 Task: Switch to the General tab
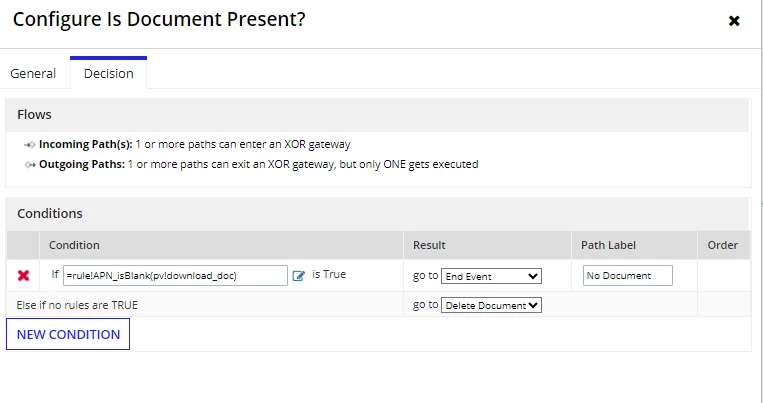coord(33,73)
